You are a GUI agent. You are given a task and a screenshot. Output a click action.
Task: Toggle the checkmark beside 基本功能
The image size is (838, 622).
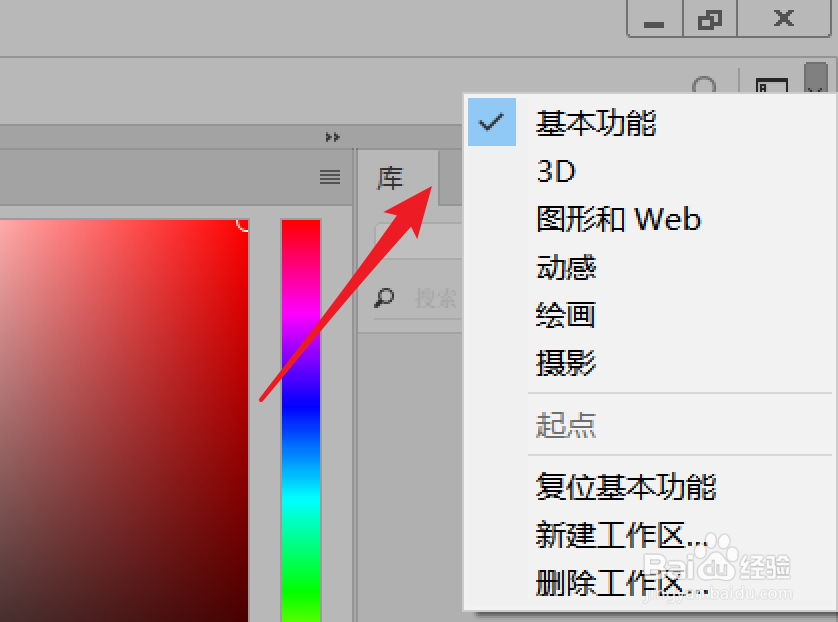(492, 122)
